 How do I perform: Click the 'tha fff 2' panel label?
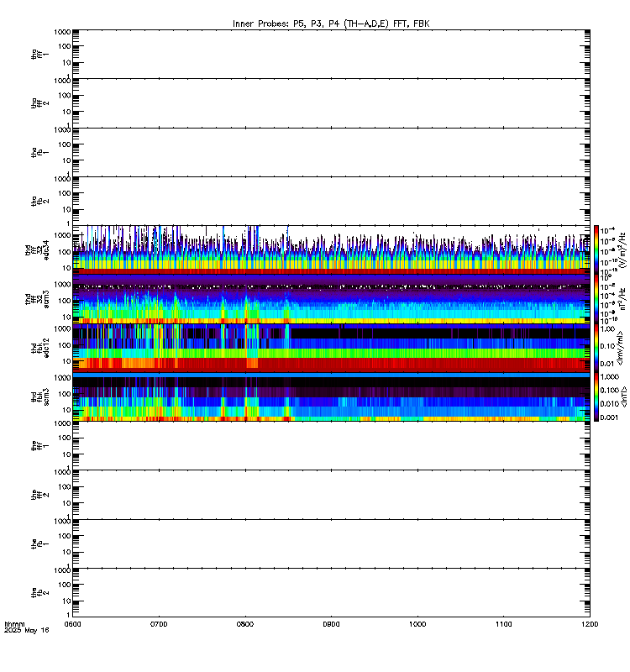click(x=39, y=102)
